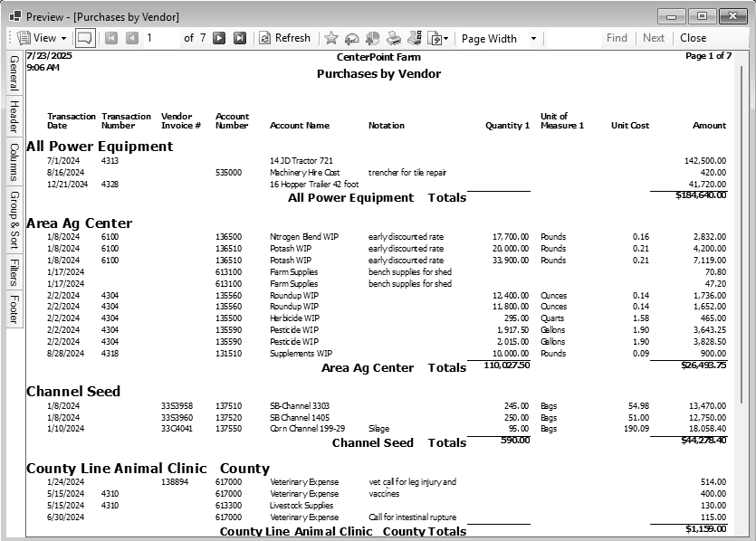
Task: Click the Refresh button
Action: 284,38
